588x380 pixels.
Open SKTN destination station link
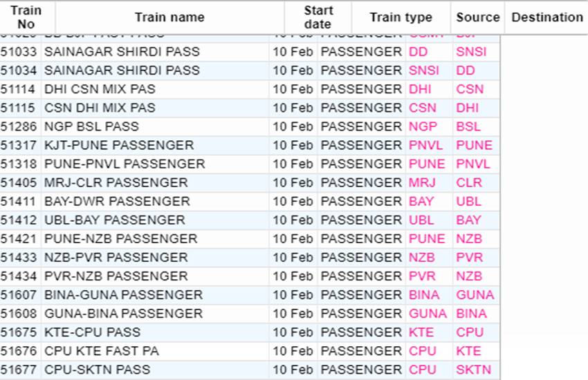coord(473,370)
